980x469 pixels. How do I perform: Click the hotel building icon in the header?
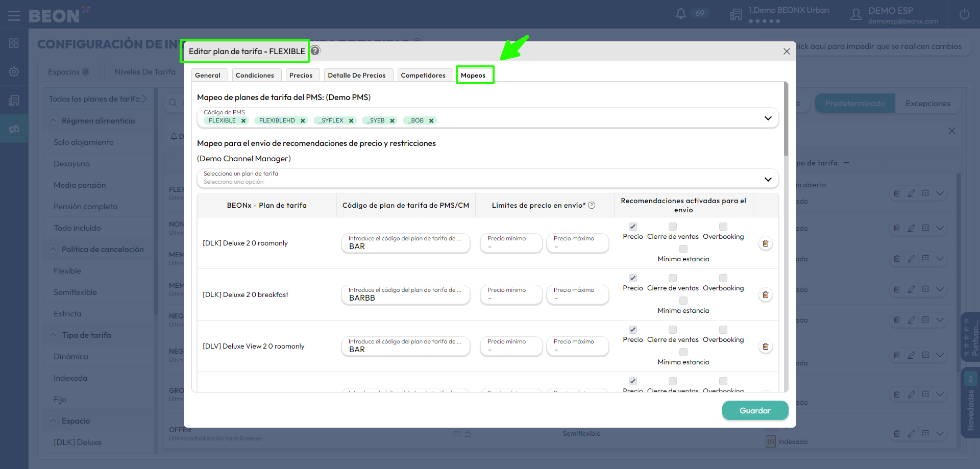[736, 14]
